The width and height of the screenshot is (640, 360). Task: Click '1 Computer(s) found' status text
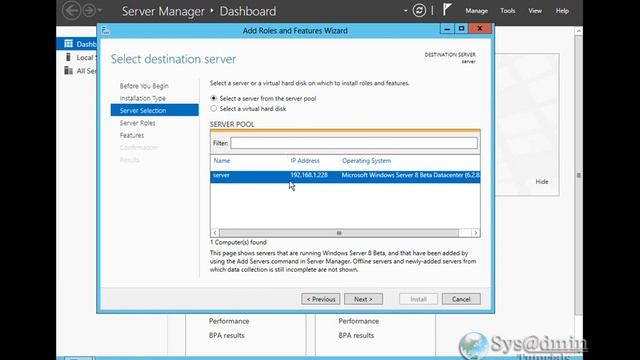[238, 242]
